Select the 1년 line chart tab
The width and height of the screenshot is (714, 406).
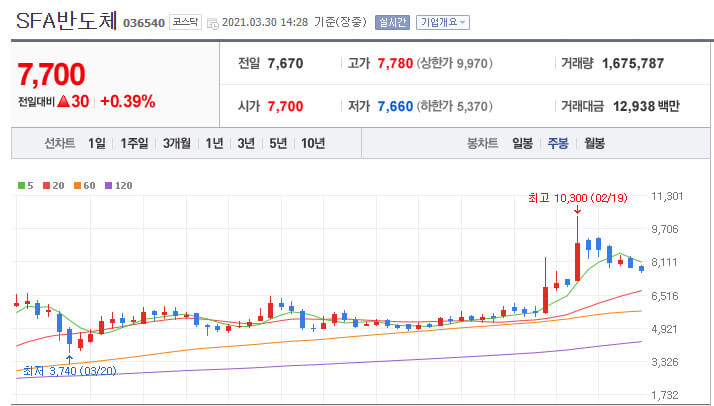pos(214,144)
